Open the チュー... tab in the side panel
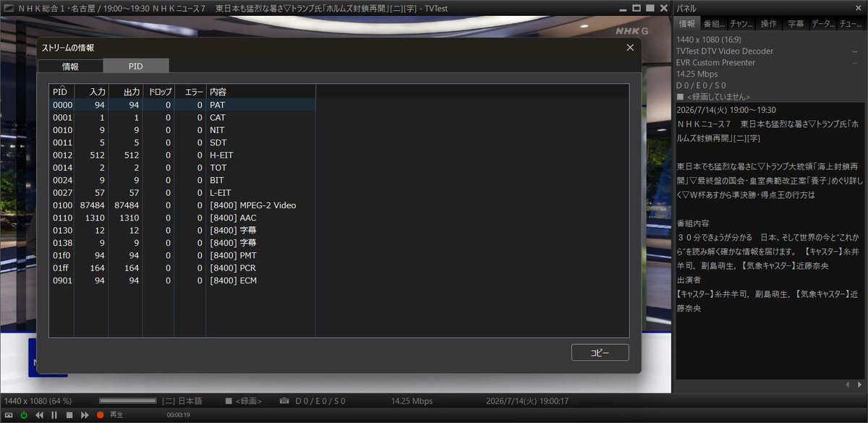 click(x=850, y=24)
